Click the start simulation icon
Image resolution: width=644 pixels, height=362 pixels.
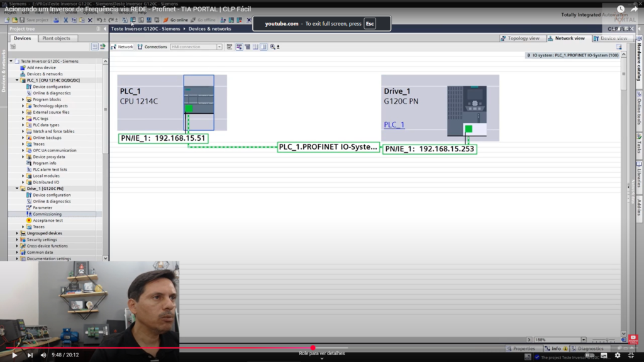(149, 19)
